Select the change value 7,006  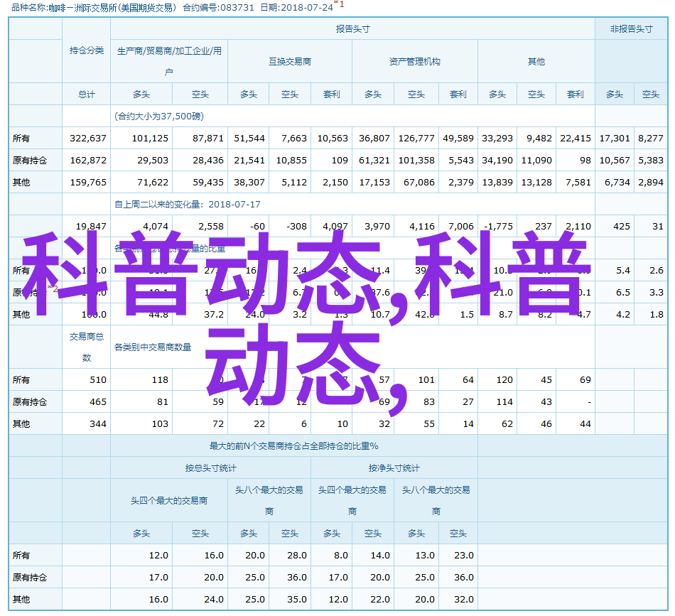(x=460, y=226)
